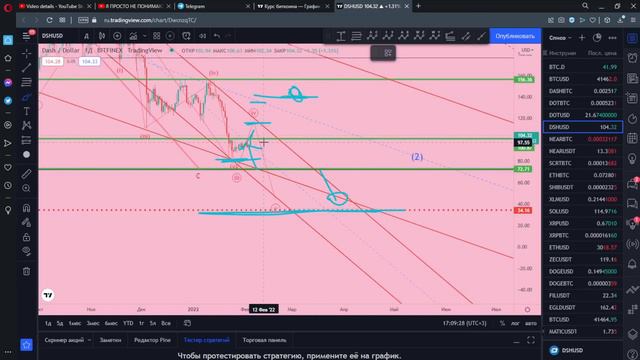Screen dimensions: 640x360
Task: Select ETHUSD row in watchlist
Action: pos(583,247)
